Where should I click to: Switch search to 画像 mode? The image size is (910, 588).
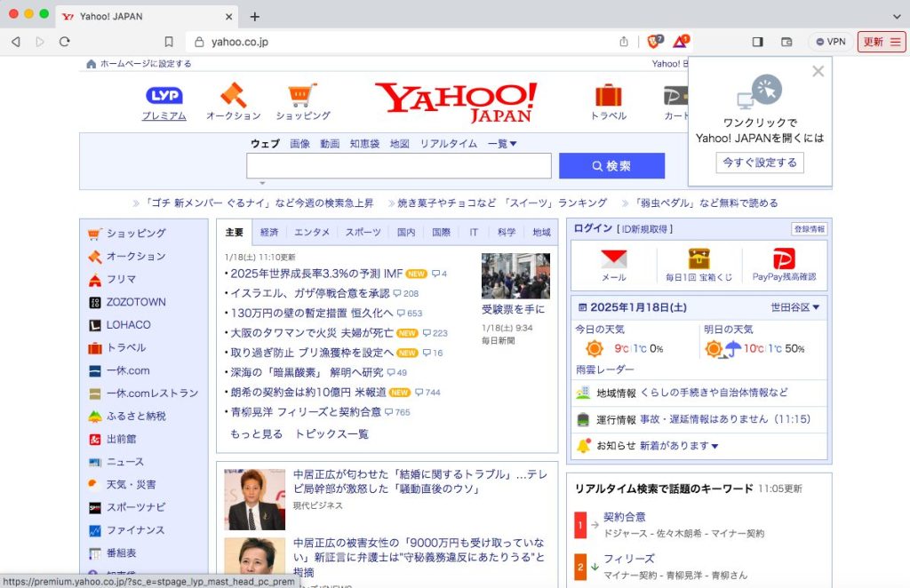click(300, 143)
